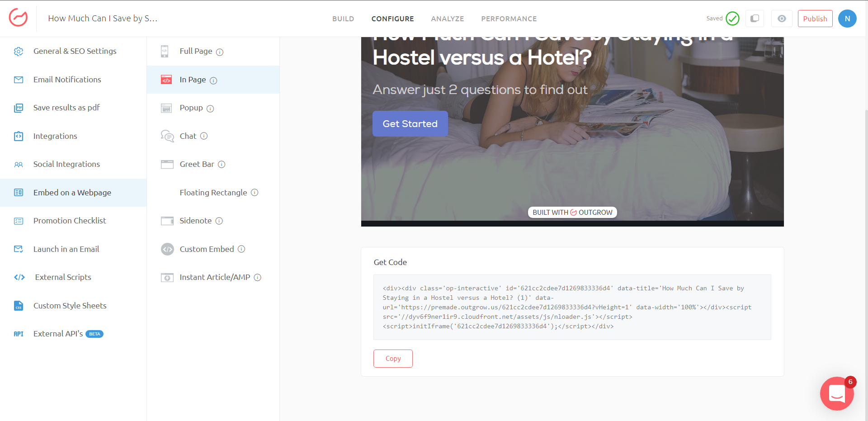Click the green Saved checkmark icon

pos(732,19)
